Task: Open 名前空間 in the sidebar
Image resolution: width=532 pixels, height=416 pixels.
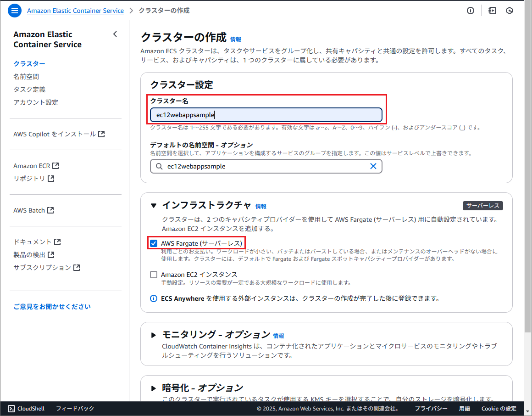Action: click(26, 77)
